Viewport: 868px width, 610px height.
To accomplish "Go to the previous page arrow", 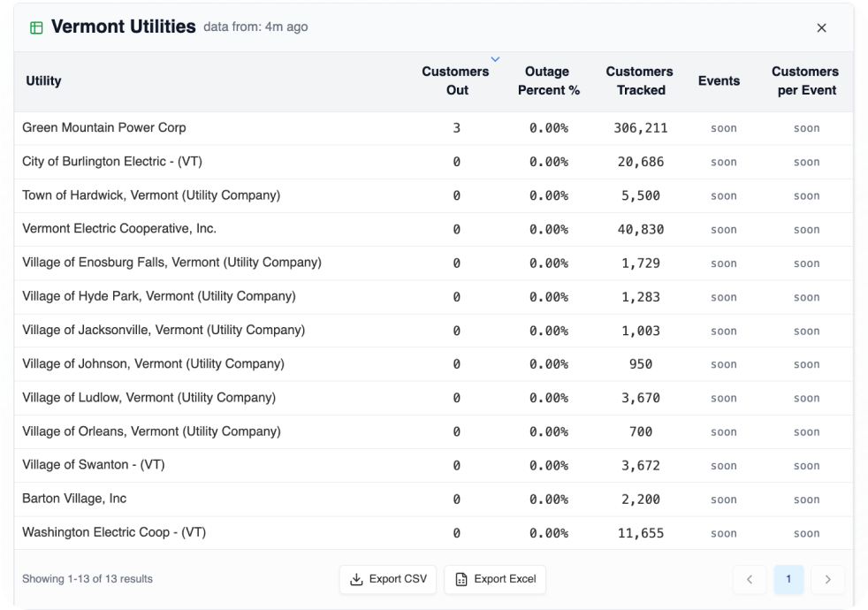I will (750, 579).
